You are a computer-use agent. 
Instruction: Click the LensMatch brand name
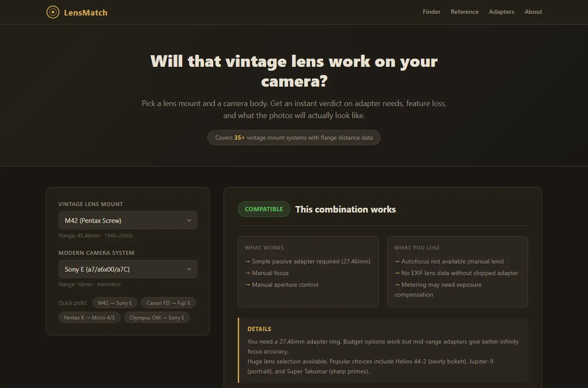[86, 13]
